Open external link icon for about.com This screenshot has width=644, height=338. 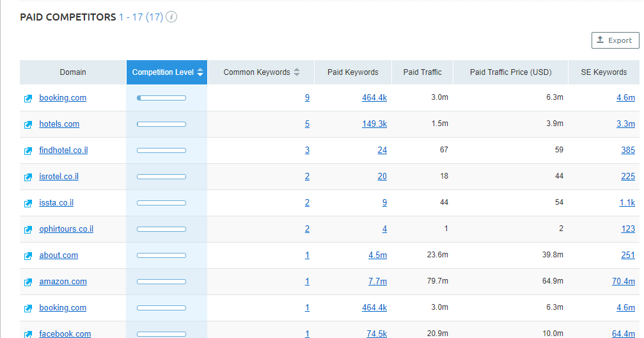28,256
